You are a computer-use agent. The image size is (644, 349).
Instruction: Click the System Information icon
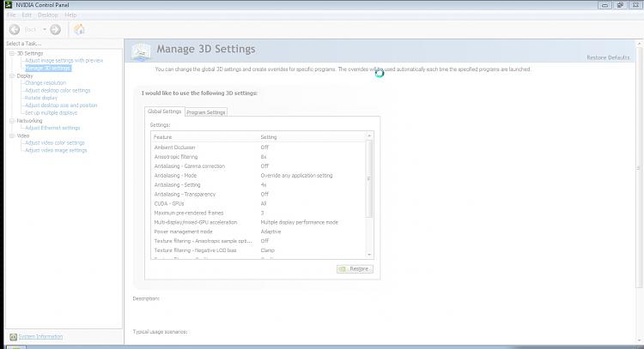click(x=13, y=337)
